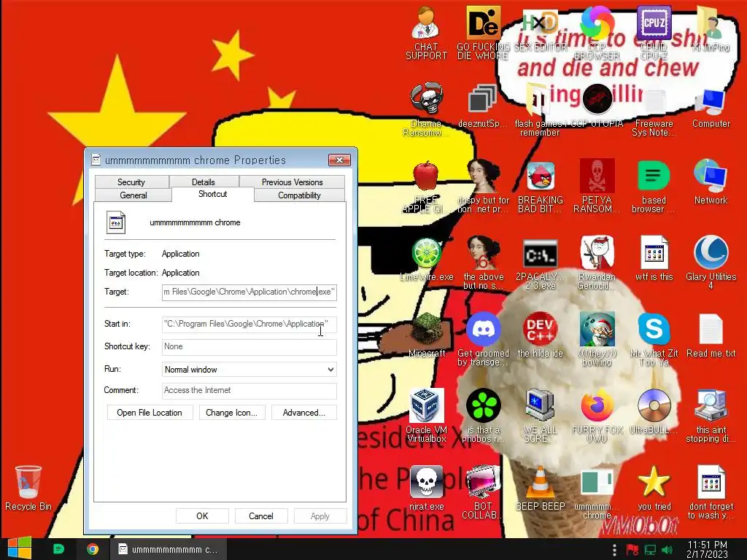Select the Recycle Bin icon
Viewport: 747px width, 560px height.
[28, 488]
